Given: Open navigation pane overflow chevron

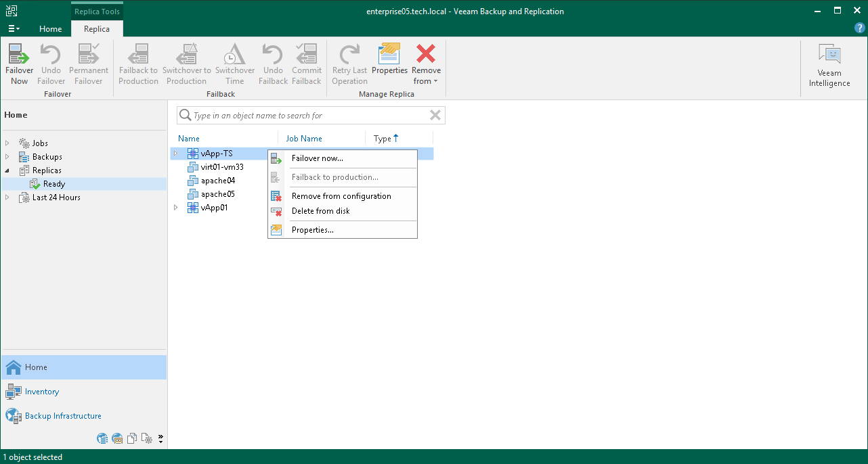Looking at the screenshot, I should (x=160, y=439).
